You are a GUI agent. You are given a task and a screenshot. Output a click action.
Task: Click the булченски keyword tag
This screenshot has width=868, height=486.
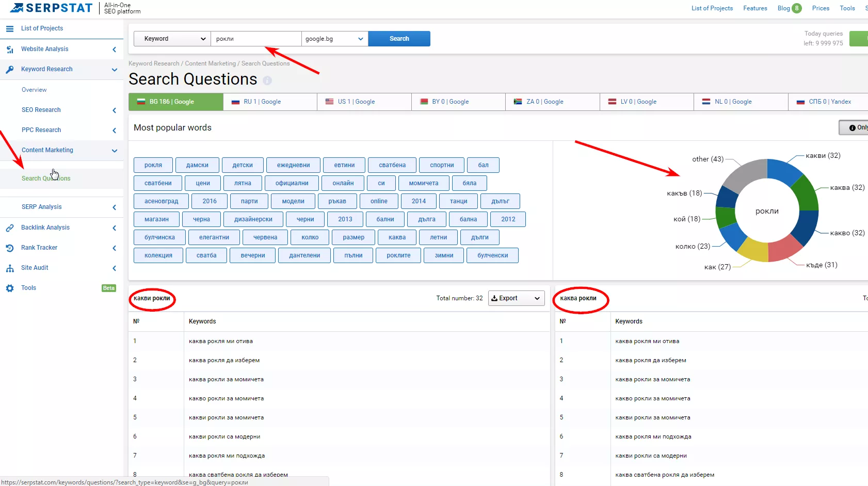[493, 255]
